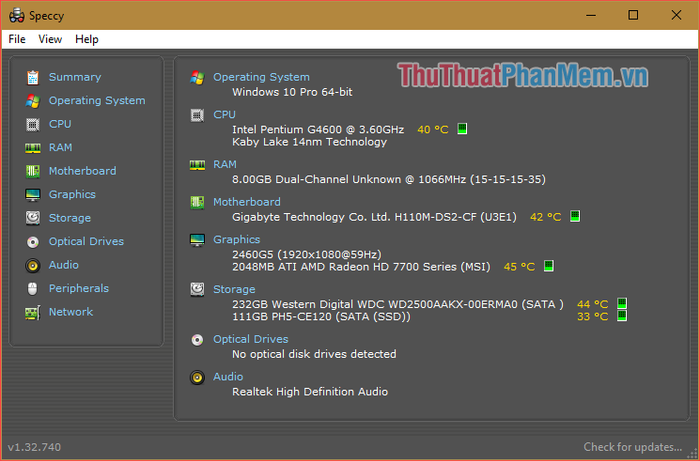Image resolution: width=700 pixels, height=461 pixels.
Task: Click the Motherboard icon in sidebar
Action: 33,171
